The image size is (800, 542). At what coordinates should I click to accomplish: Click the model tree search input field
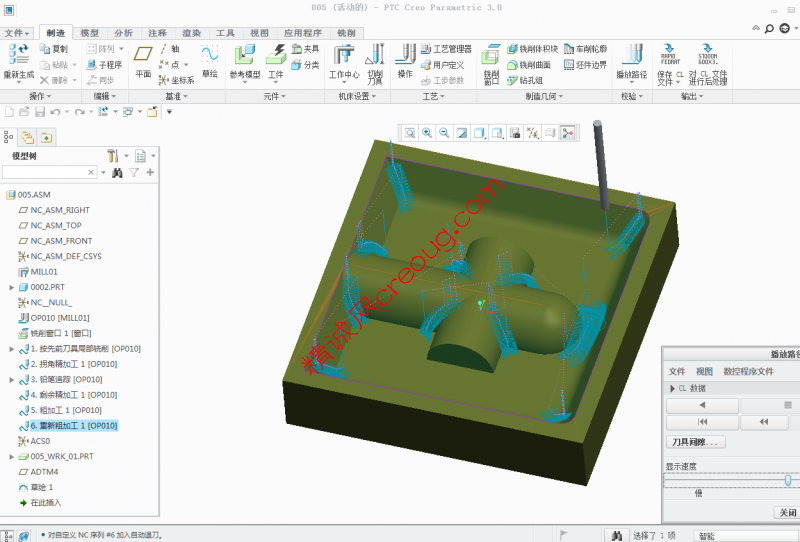click(44, 173)
